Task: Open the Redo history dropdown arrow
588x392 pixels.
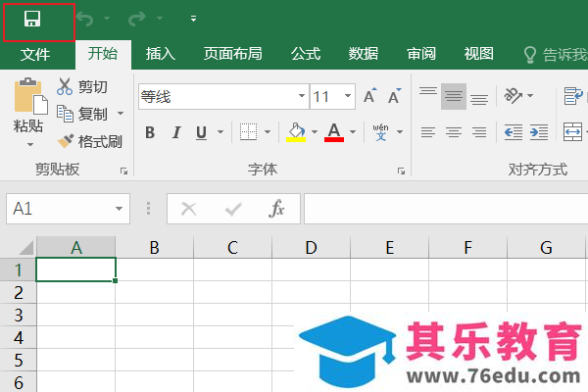Action: [160, 18]
